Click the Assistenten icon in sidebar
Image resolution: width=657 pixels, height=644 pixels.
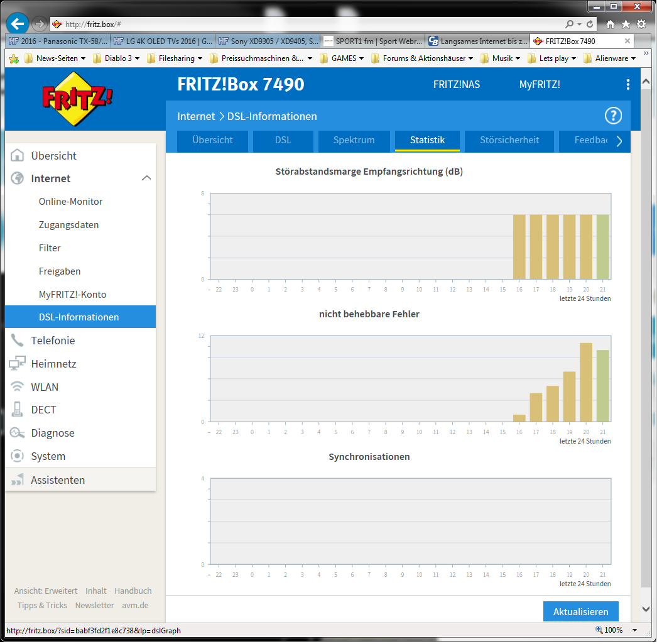[x=17, y=480]
